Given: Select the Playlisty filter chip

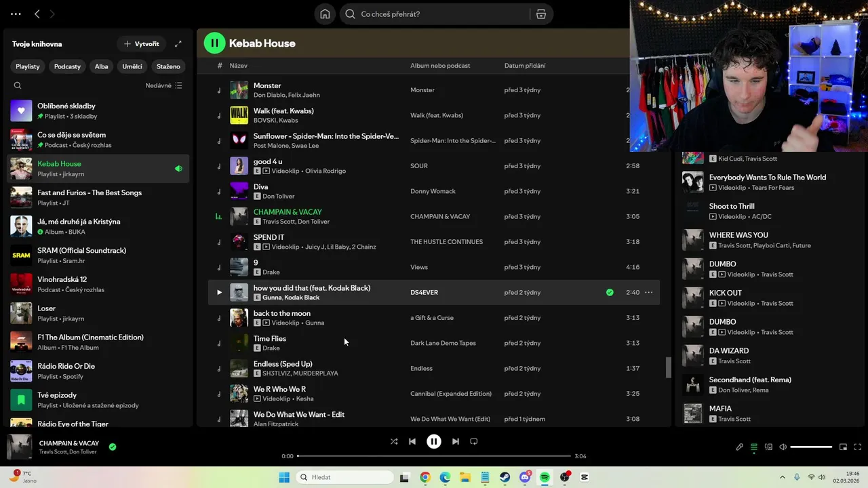Looking at the screenshot, I should point(28,66).
